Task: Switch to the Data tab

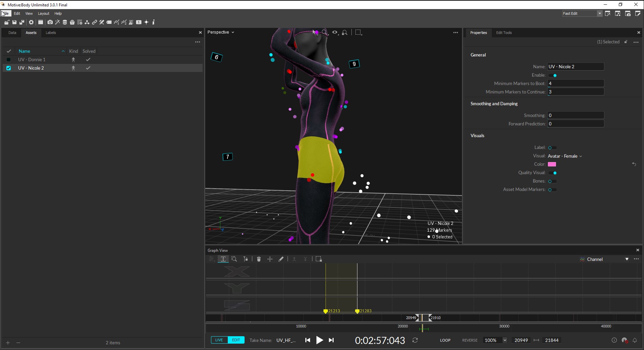Action: click(12, 33)
